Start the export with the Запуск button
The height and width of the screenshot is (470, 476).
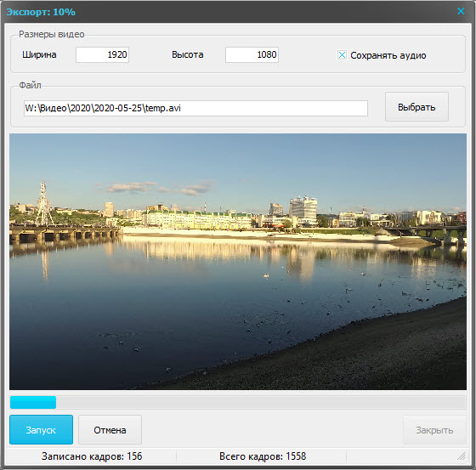pos(41,429)
